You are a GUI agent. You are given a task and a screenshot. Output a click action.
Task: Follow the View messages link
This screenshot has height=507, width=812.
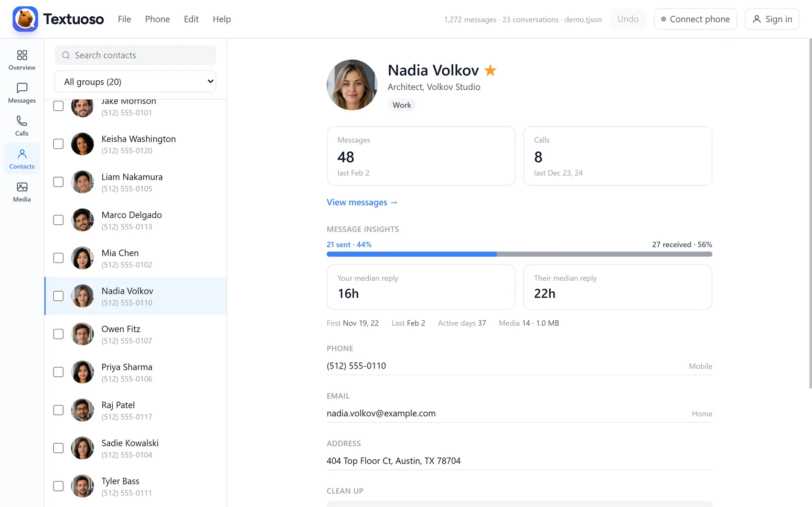tap(362, 202)
